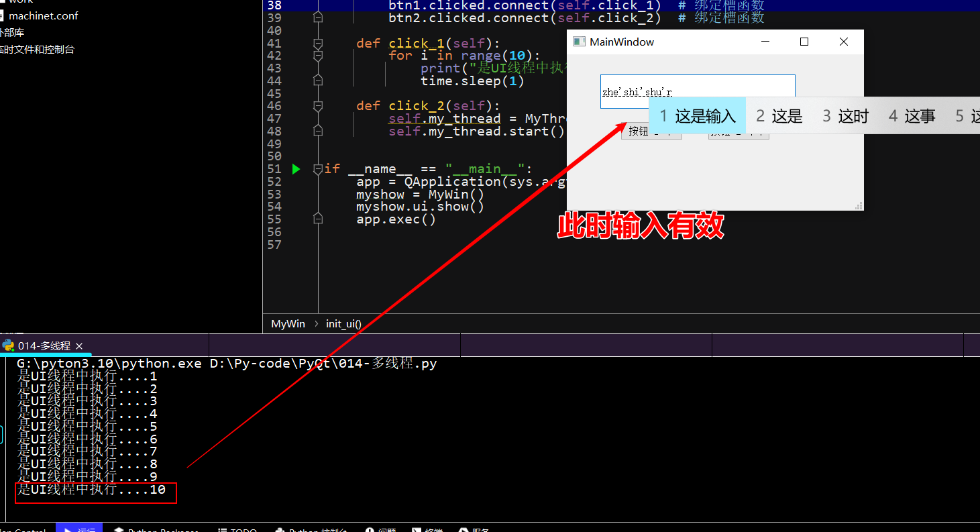The image size is (980, 532).
Task: Click console output 是UI线程中执行....5
Action: (87, 427)
